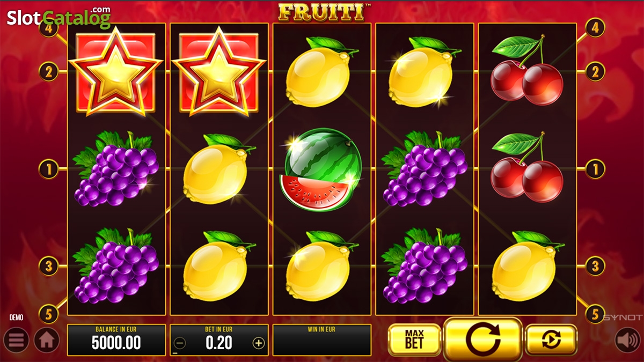Select payline 1 marker on left side
The image size is (644, 362).
tap(49, 170)
